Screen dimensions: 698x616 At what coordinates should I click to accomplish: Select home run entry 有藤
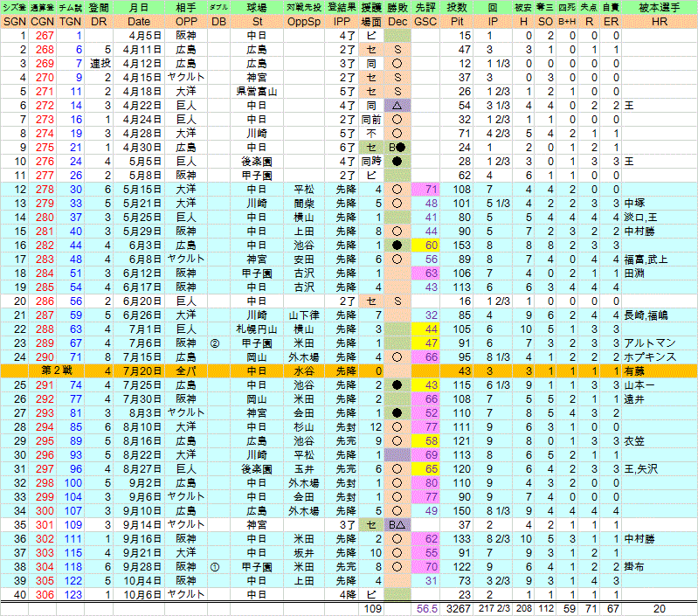[x=635, y=371]
